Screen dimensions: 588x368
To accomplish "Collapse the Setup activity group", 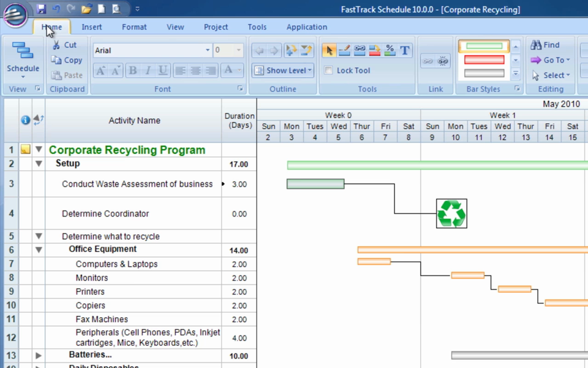I will pos(39,164).
